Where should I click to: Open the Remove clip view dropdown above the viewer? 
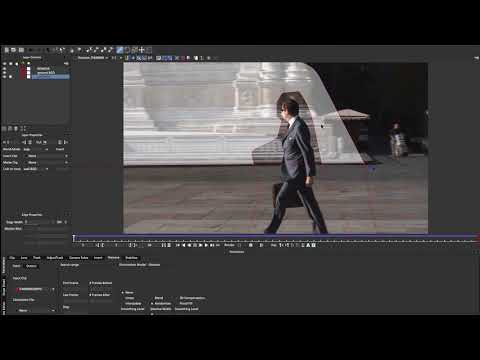pyautogui.click(x=93, y=58)
